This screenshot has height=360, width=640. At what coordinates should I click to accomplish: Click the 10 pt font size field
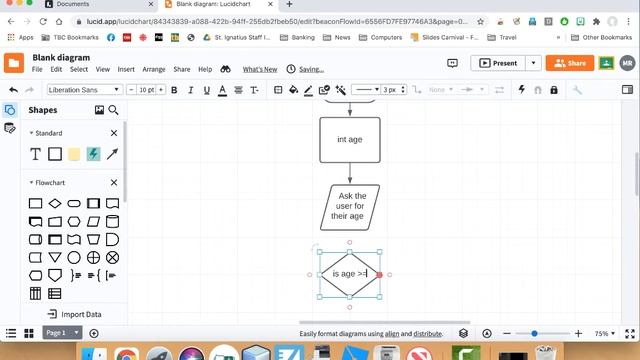click(x=146, y=90)
